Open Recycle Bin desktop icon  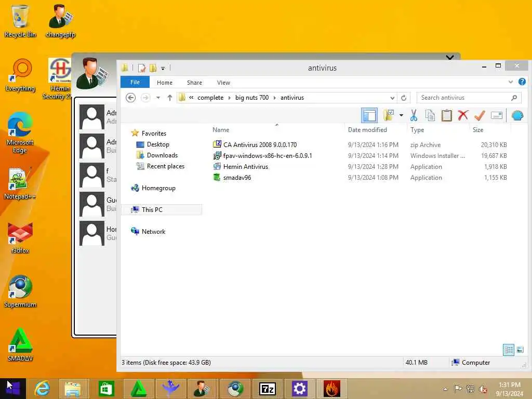[x=20, y=21]
